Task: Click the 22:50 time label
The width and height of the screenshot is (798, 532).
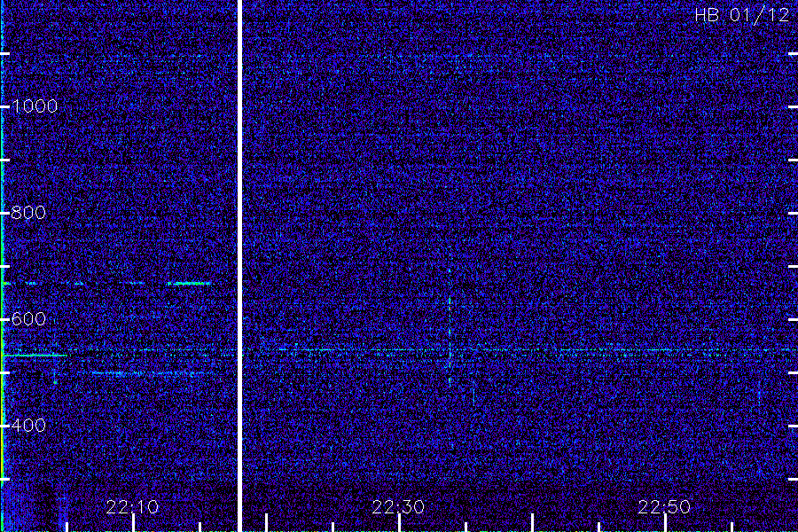Action: [x=664, y=507]
